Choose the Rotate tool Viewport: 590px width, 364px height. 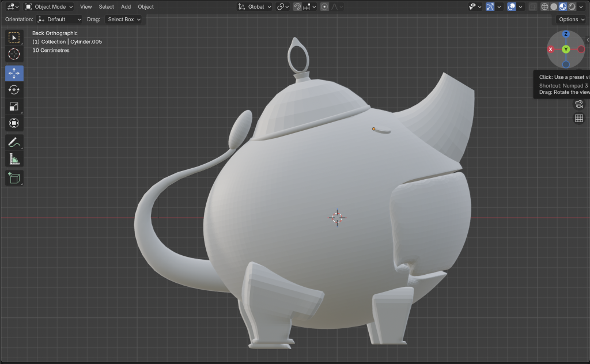click(14, 90)
